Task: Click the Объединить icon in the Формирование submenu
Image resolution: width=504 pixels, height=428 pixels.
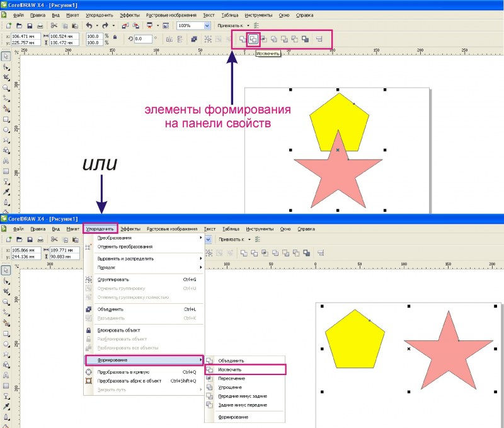Action: coord(211,360)
